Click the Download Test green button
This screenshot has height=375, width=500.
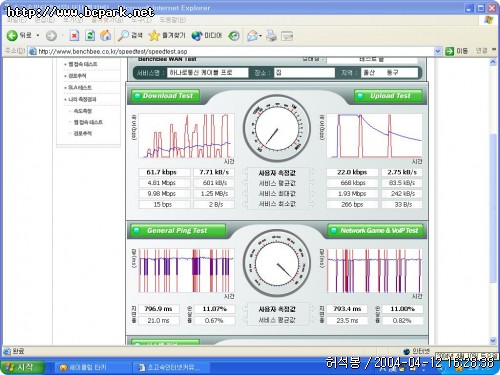(x=166, y=96)
